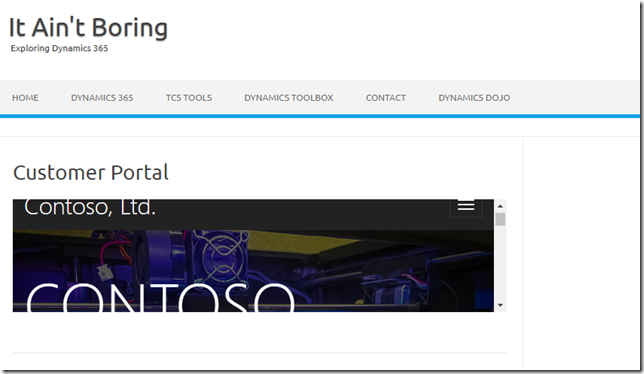The width and height of the screenshot is (644, 374).
Task: Open the hamburger menu in Contoso portal
Action: click(x=466, y=207)
